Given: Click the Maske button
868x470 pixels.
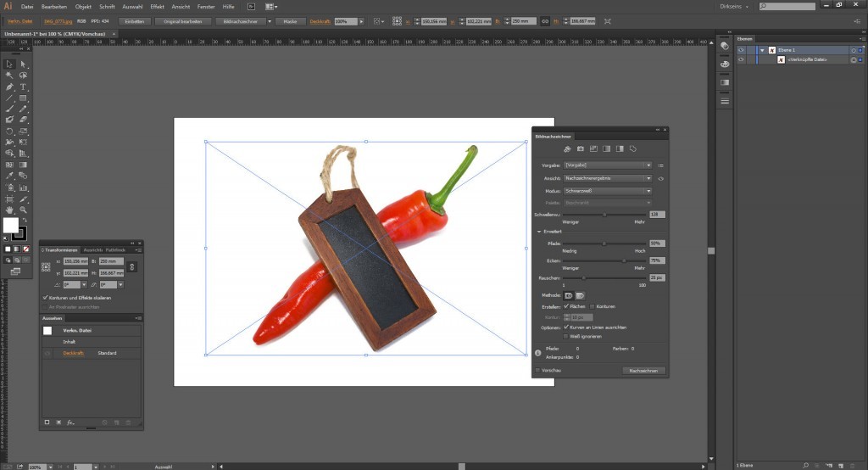Looking at the screenshot, I should pos(290,21).
